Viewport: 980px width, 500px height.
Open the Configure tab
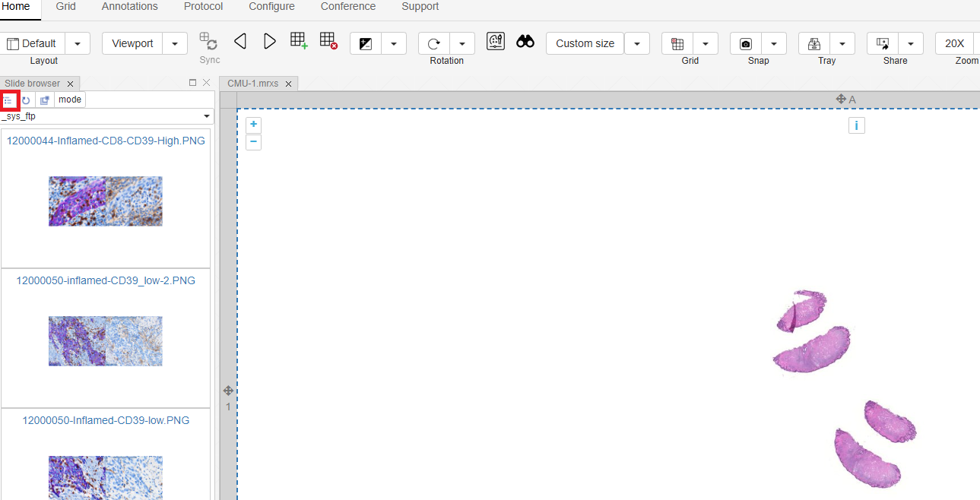point(271,7)
